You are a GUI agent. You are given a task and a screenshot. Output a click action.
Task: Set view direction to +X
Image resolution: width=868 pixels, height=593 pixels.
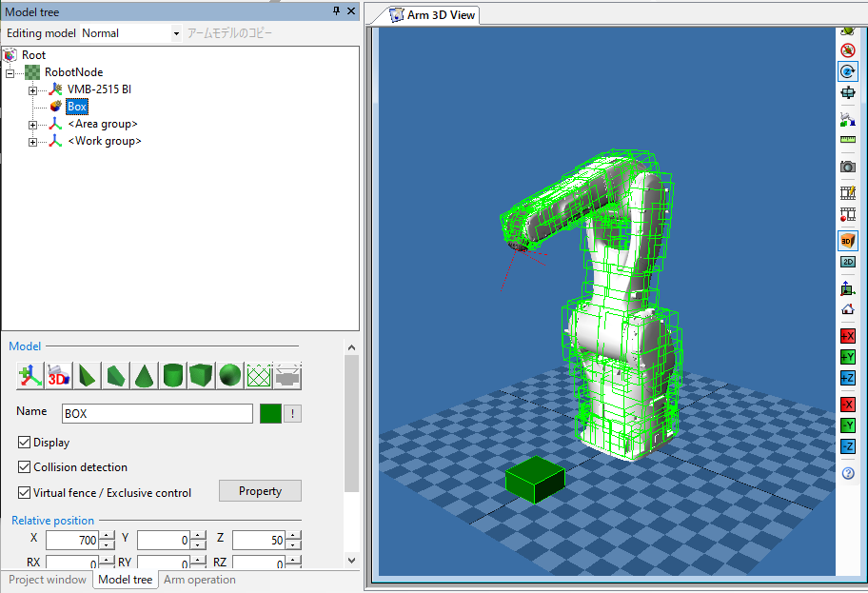pos(847,336)
